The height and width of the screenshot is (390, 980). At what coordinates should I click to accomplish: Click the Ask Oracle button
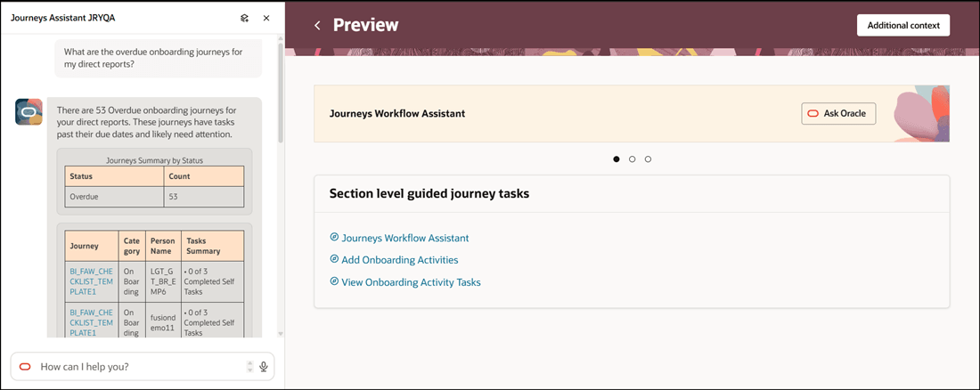pyautogui.click(x=838, y=114)
